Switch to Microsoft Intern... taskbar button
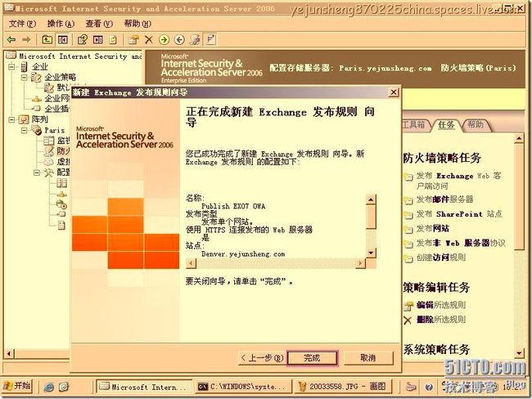Image resolution: width=532 pixels, height=399 pixels. pos(144,387)
